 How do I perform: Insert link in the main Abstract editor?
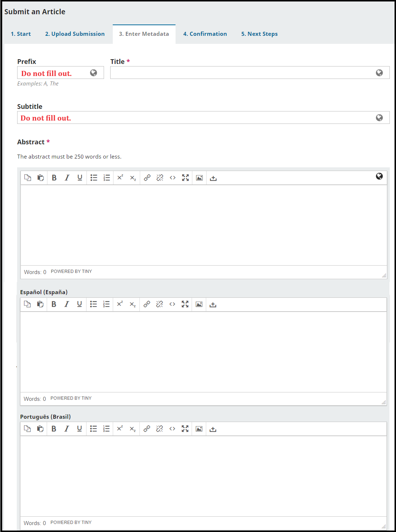pos(147,178)
